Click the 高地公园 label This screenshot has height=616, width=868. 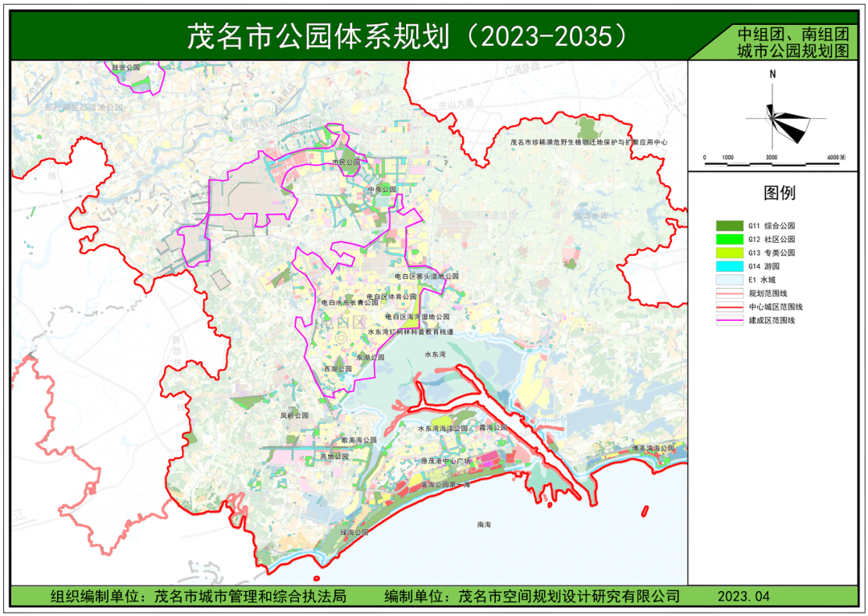click(x=334, y=457)
